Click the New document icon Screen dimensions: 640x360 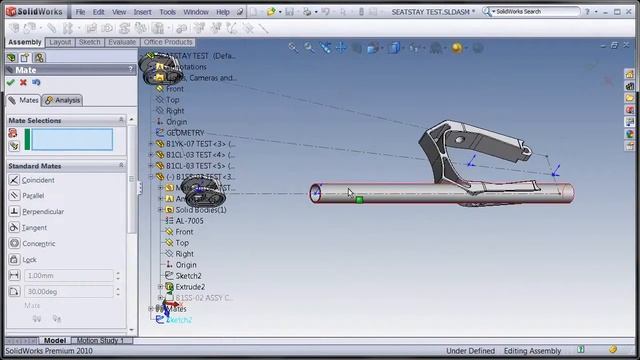(254, 12)
